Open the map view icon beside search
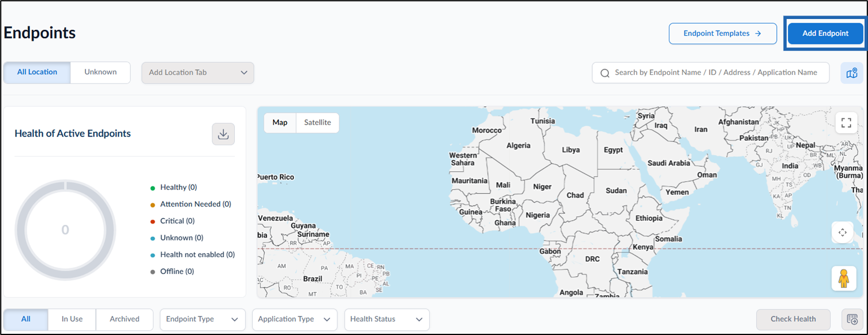The height and width of the screenshot is (335, 868). (x=852, y=73)
